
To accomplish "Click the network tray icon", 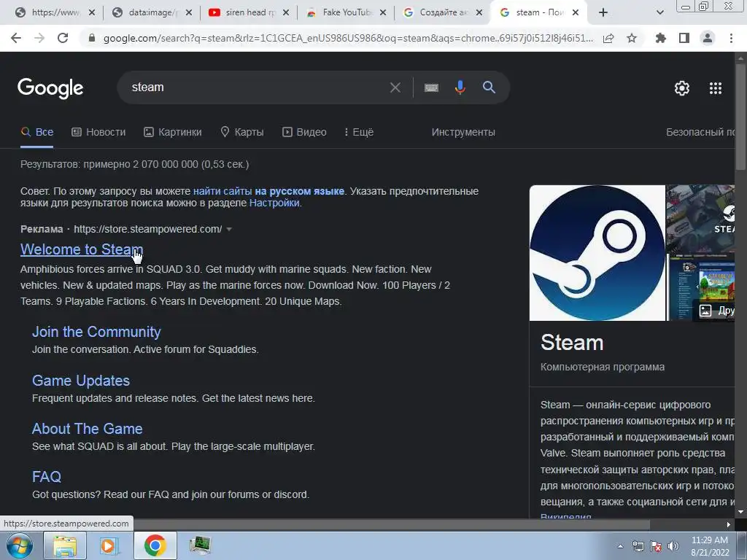I will point(638,547).
